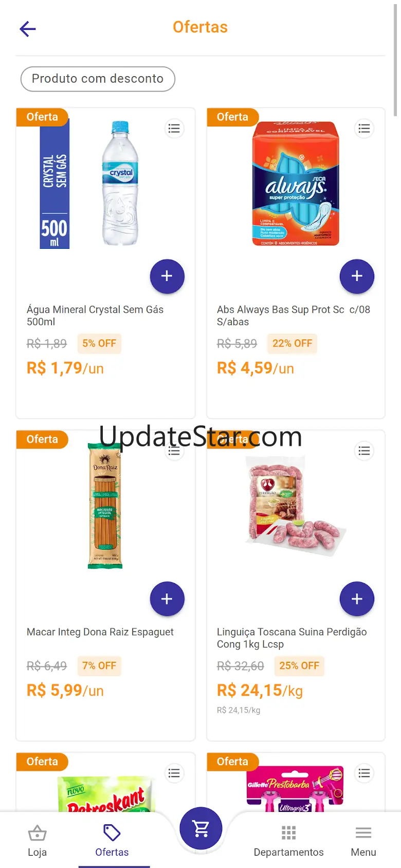Open list menu on Always card

pyautogui.click(x=364, y=129)
